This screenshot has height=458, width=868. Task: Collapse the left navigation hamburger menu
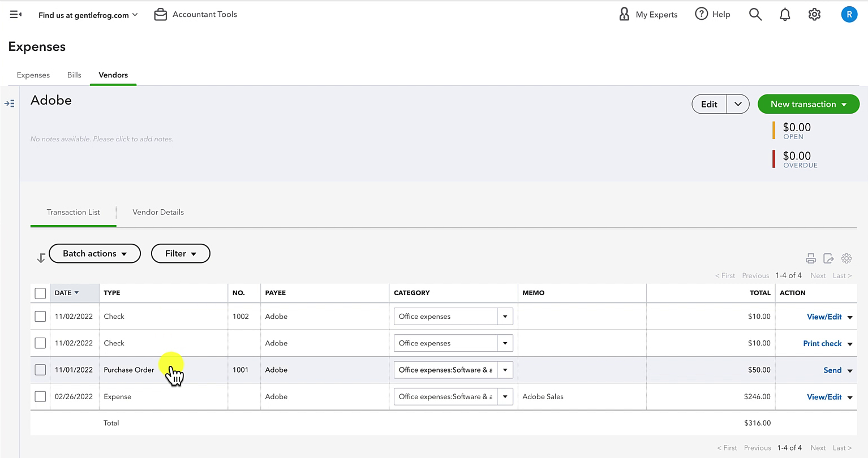[x=16, y=14]
